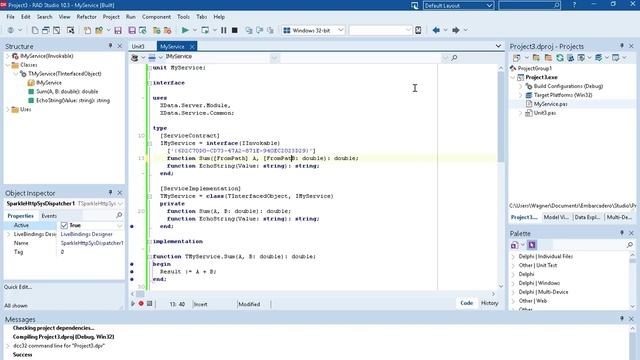Open the Refactor menu
Viewport: 640px width, 360px height.
click(x=87, y=17)
